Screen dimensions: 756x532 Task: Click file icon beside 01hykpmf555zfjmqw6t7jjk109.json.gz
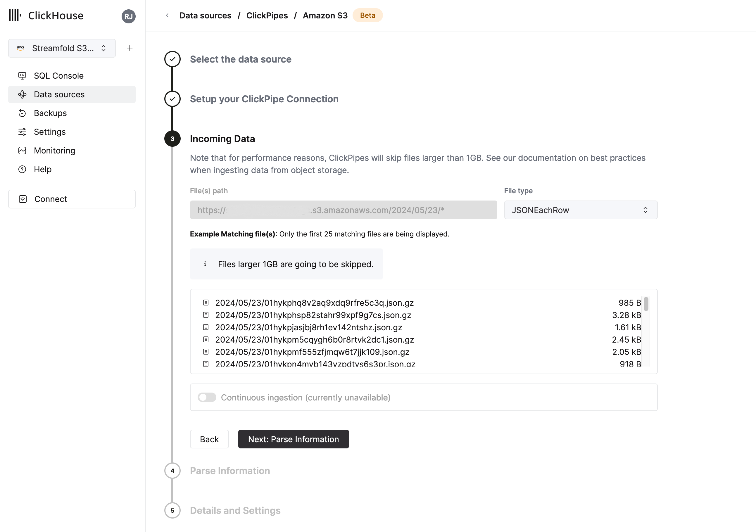[206, 352]
